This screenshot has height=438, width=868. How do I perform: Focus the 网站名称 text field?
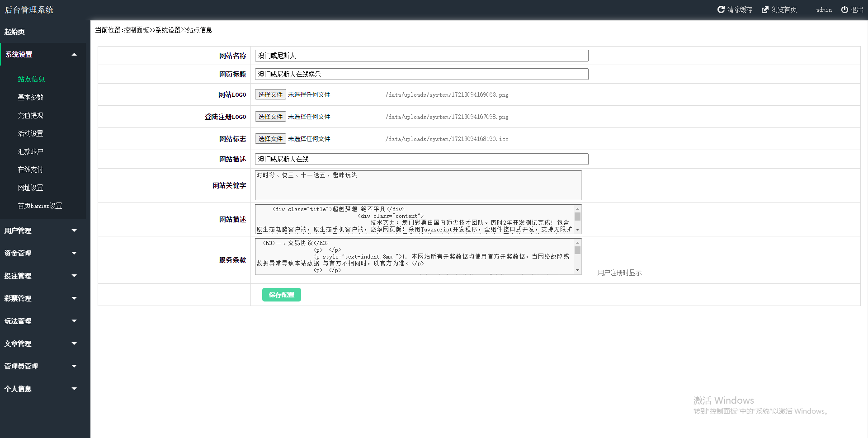point(421,56)
